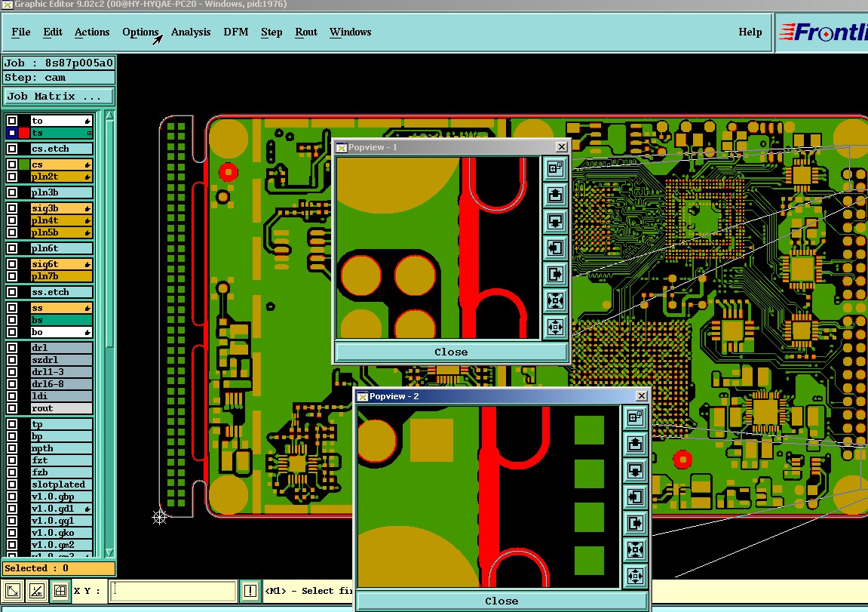Open the Help menu
This screenshot has width=868, height=612.
coord(750,32)
